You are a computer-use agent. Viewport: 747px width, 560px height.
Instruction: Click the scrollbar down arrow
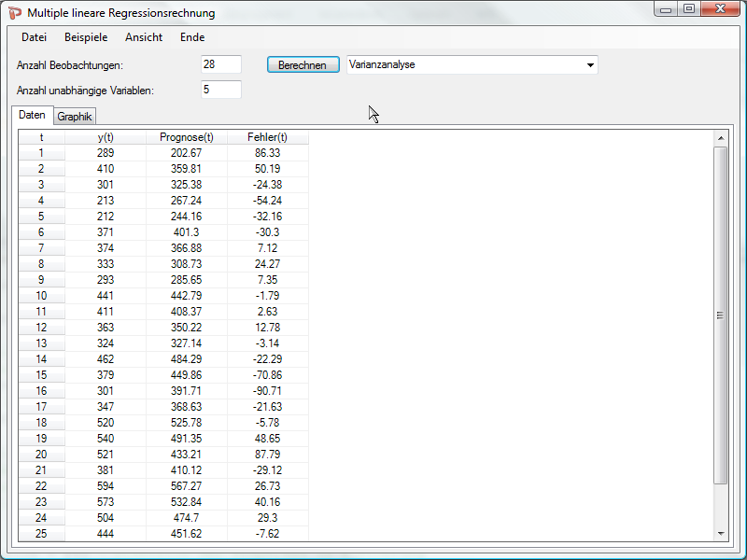pos(720,533)
